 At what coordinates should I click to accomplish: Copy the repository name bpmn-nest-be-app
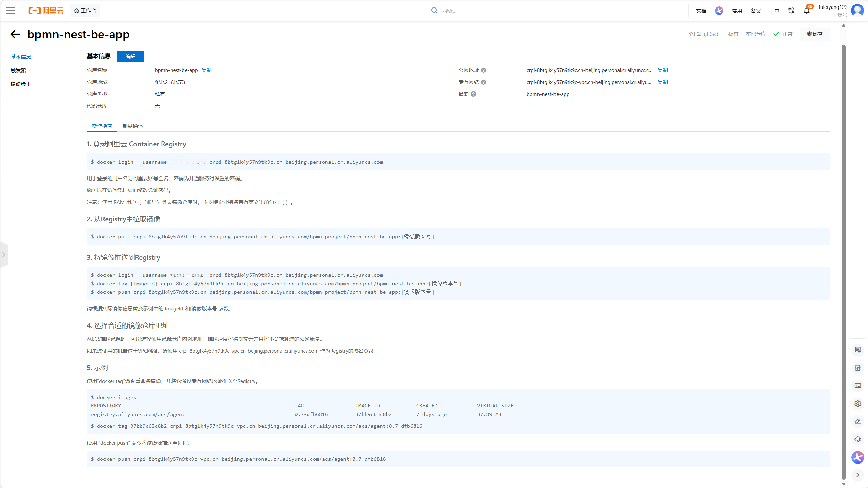click(x=207, y=70)
